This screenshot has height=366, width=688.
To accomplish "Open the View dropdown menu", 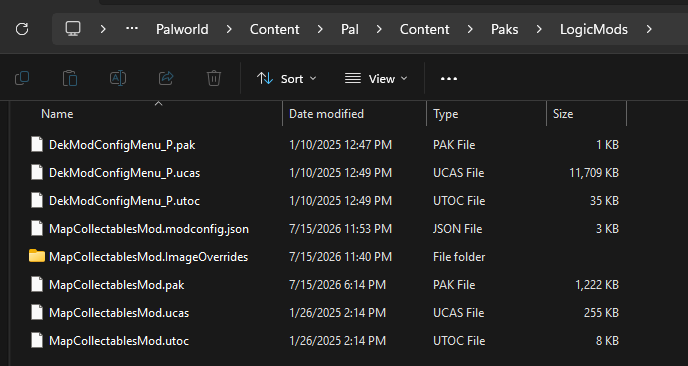I will coord(376,79).
